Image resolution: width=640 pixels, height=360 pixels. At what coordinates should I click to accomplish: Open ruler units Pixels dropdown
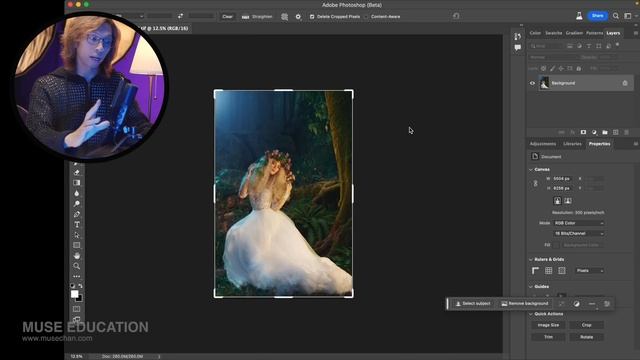589,271
